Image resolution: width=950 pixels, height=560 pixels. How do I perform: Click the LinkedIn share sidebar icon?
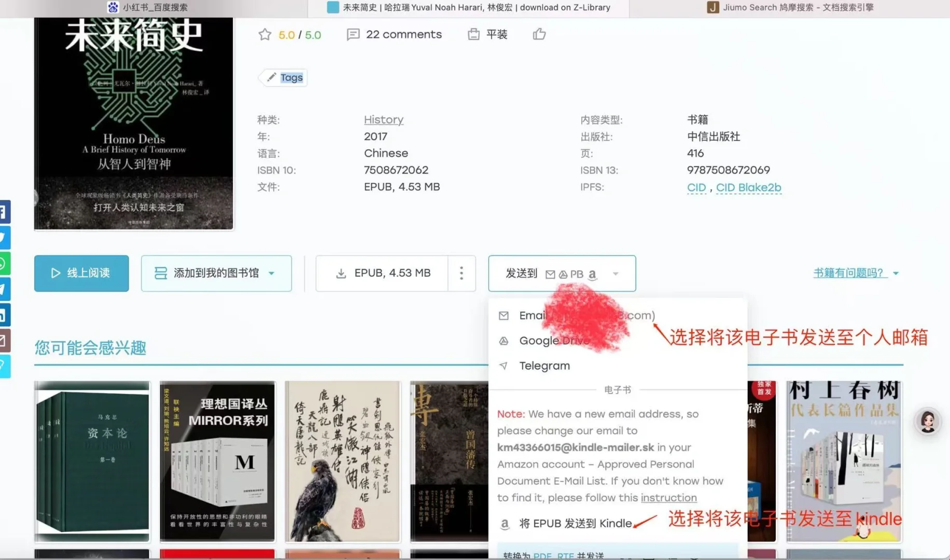point(5,315)
